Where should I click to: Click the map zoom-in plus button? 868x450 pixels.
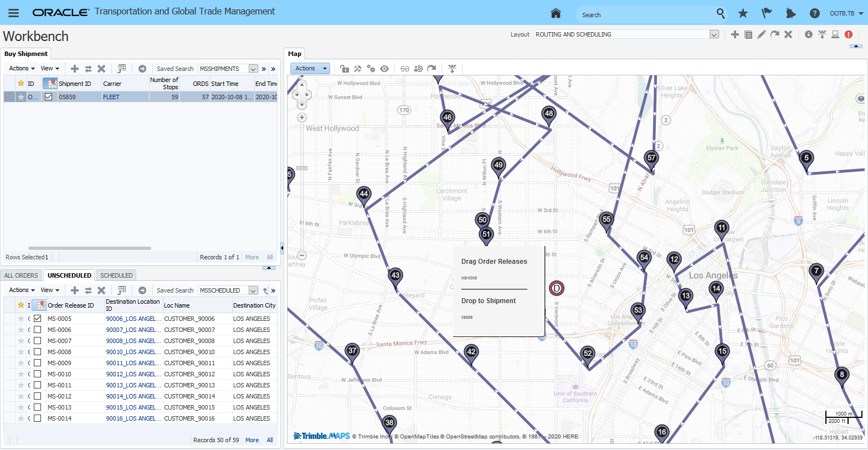click(302, 117)
